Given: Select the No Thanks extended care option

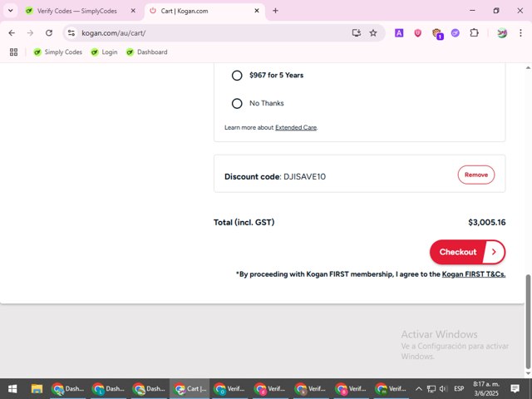Looking at the screenshot, I should coord(237,103).
